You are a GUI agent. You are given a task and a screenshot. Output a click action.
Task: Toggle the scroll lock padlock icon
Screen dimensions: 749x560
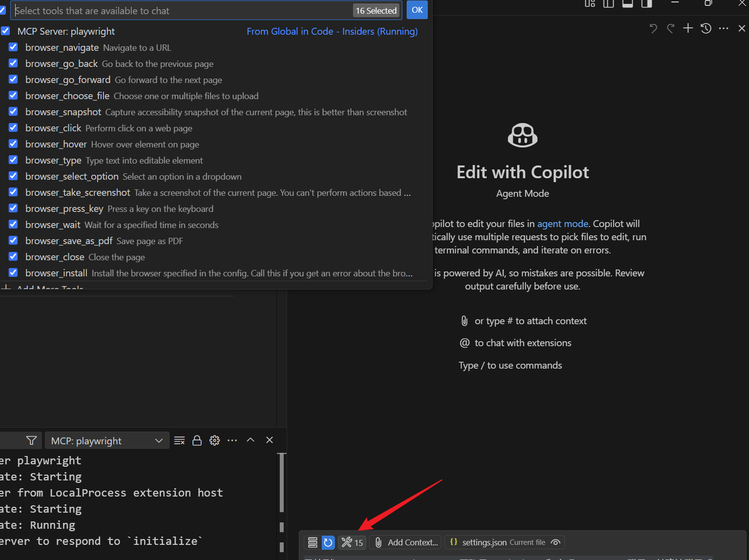click(x=197, y=440)
